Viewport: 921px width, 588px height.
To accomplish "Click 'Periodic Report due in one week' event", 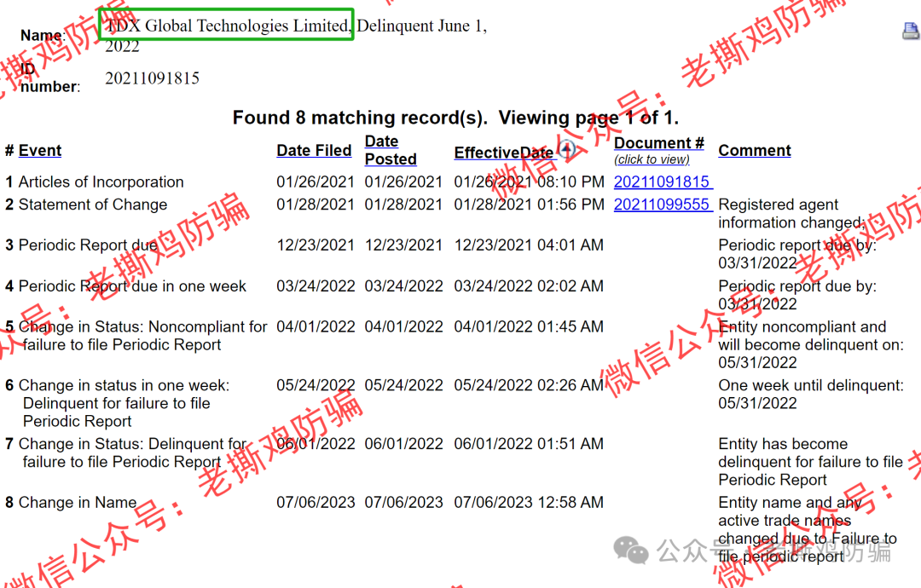I will click(132, 285).
